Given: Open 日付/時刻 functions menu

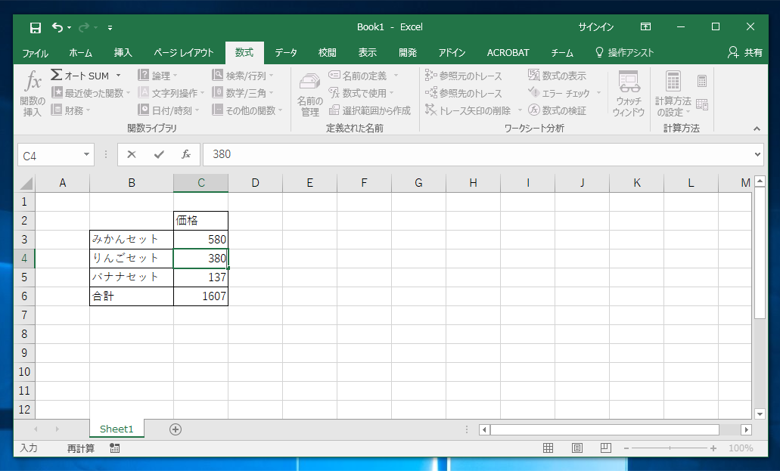Looking at the screenshot, I should (168, 110).
